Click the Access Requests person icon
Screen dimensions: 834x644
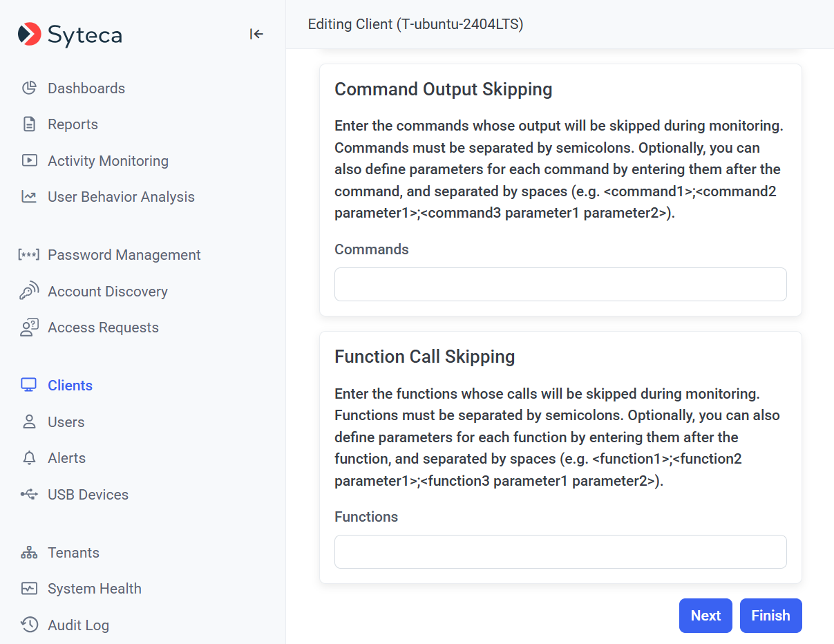29,328
